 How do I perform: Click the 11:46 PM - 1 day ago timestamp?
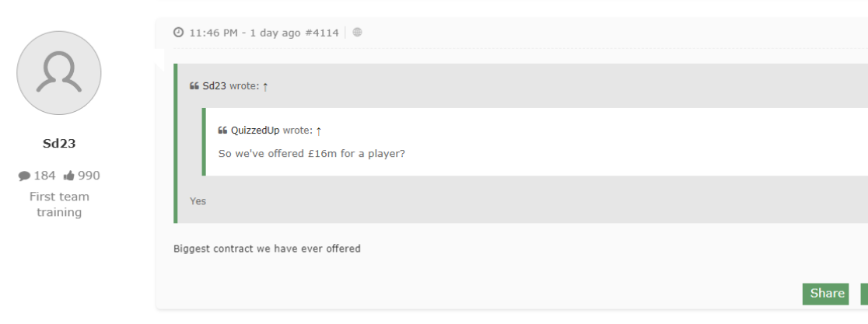[x=245, y=33]
